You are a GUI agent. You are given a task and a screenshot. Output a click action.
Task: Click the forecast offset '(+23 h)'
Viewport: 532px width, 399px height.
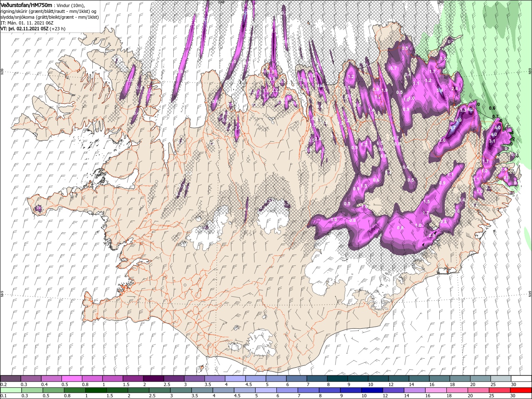pos(57,29)
